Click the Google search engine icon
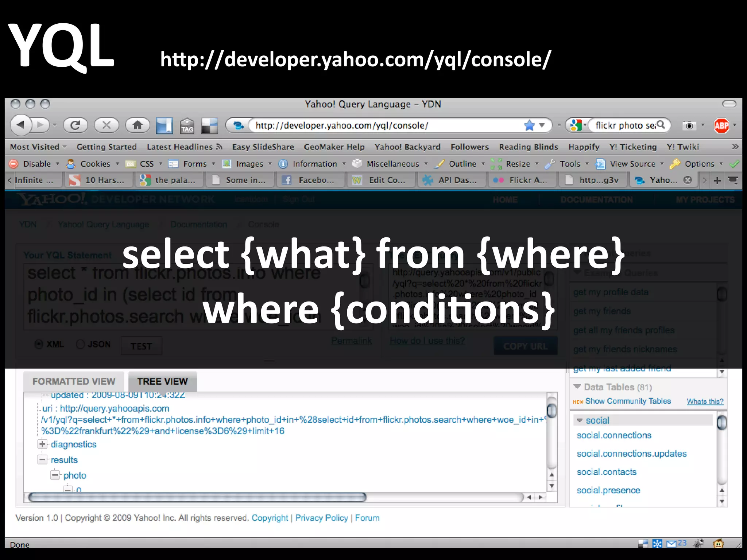This screenshot has width=747, height=560. (576, 125)
